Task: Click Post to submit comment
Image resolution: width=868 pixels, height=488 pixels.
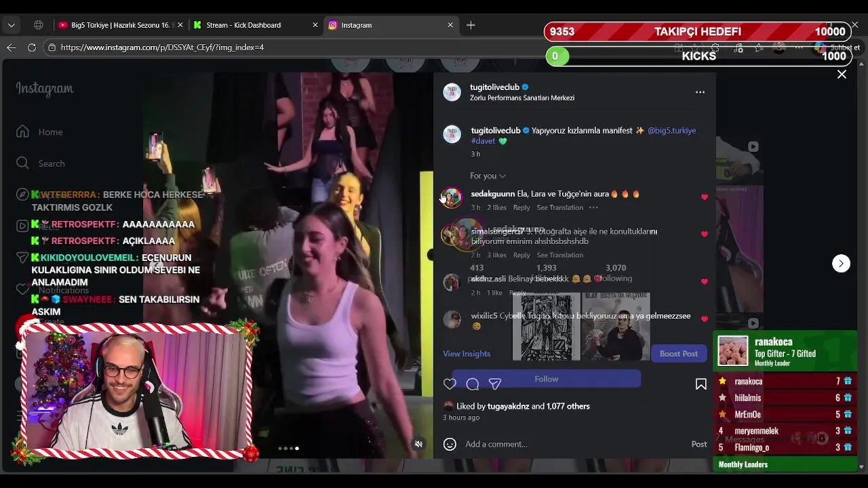Action: [699, 444]
